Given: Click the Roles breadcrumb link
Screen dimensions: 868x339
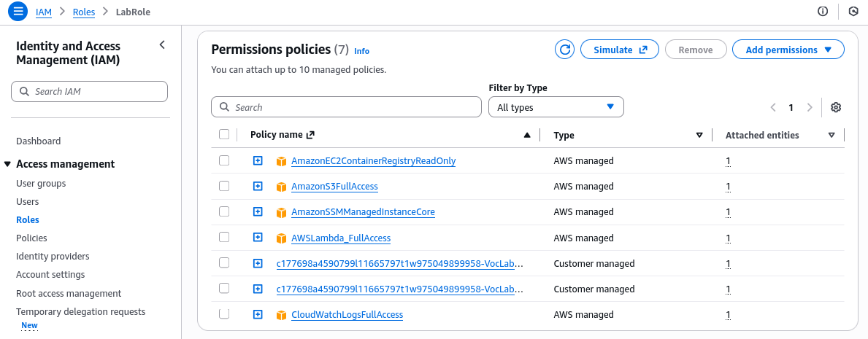Looking at the screenshot, I should 84,12.
